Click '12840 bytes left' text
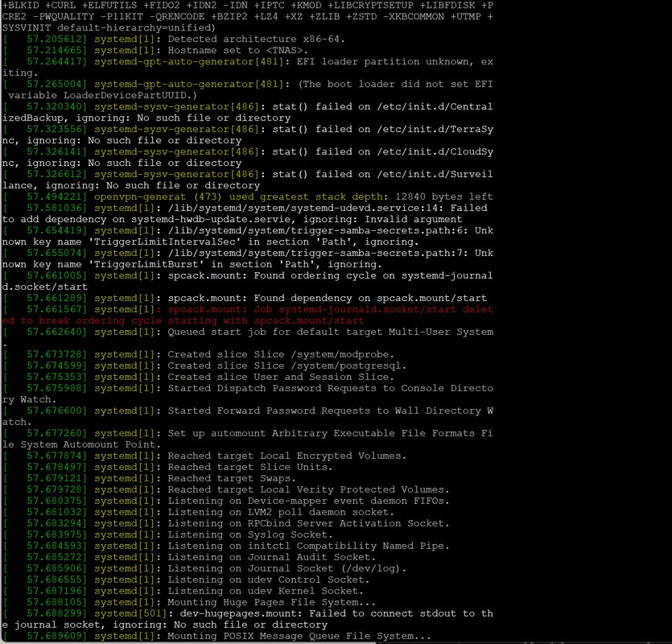672x644 pixels. coord(444,196)
